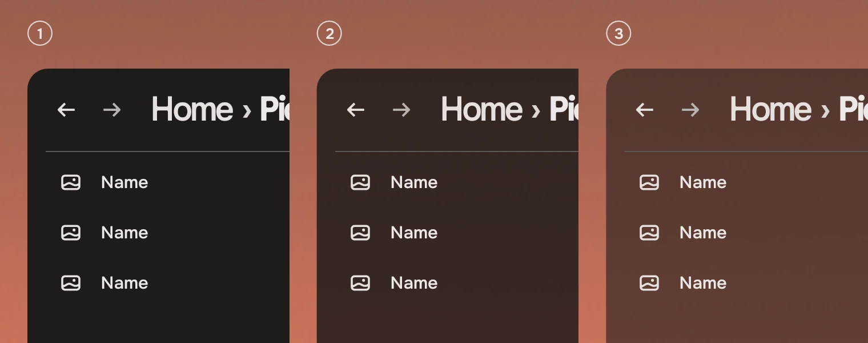Click the second Name label in rightmost panel
868x343 pixels.
click(x=703, y=233)
